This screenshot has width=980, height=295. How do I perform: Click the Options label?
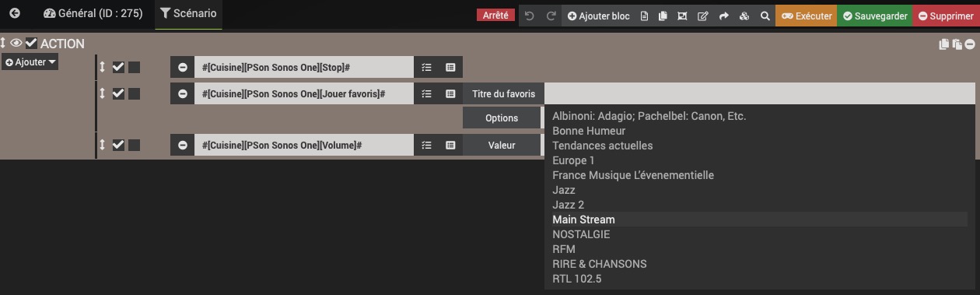tap(502, 118)
